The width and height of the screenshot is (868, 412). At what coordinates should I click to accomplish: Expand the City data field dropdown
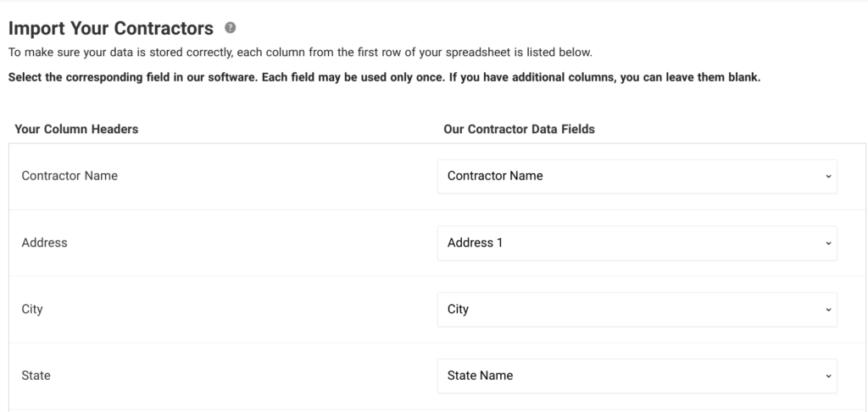point(637,309)
